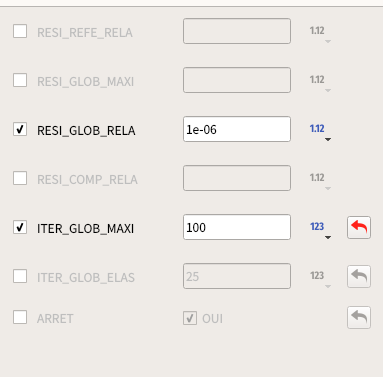Uncheck the RESI_GLOB_RELA checkbox
Image resolution: width=383 pixels, height=377 pixels.
[x=20, y=129]
